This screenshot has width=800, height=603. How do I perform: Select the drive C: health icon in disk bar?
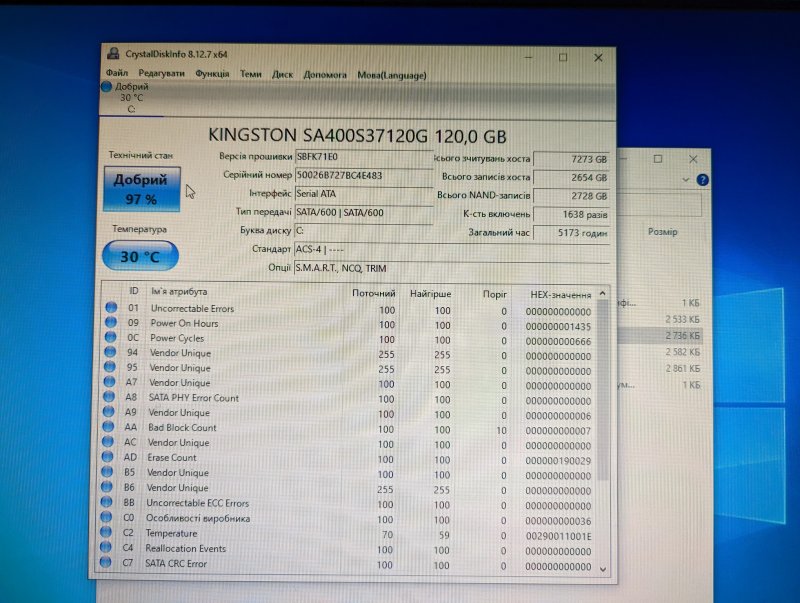[x=107, y=87]
